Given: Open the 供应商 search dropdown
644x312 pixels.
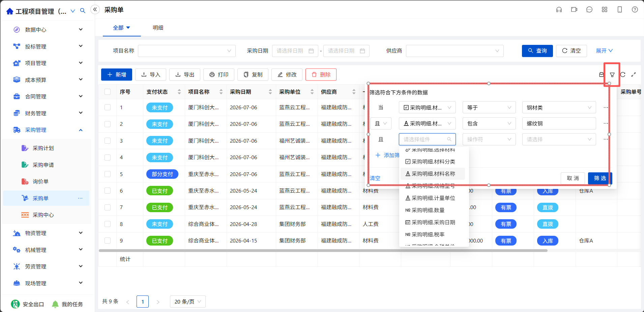Looking at the screenshot, I should pos(455,51).
